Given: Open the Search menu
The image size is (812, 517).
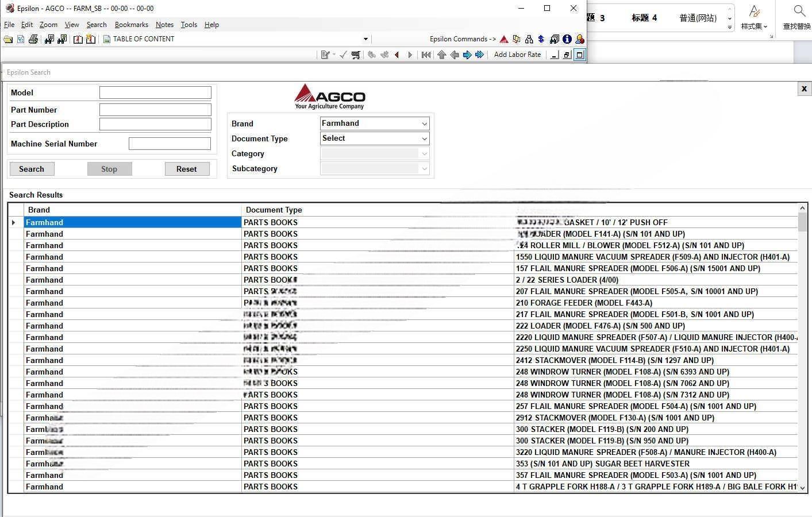Looking at the screenshot, I should (x=97, y=25).
